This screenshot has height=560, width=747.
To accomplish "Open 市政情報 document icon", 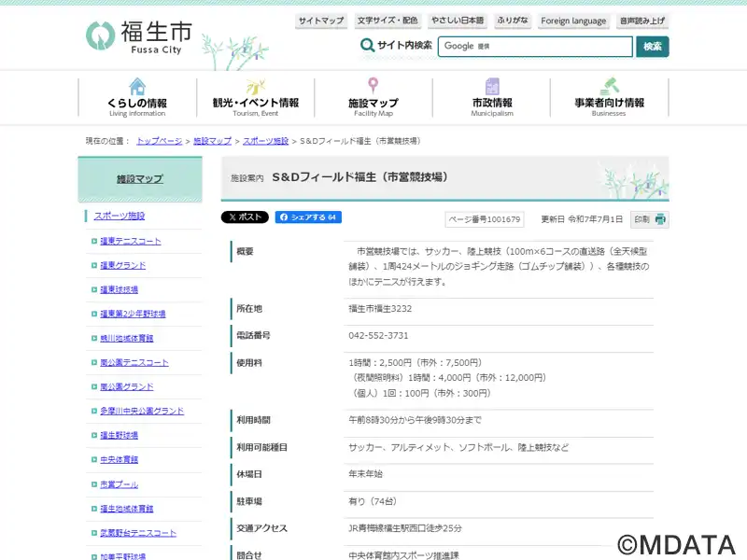I will (x=492, y=87).
